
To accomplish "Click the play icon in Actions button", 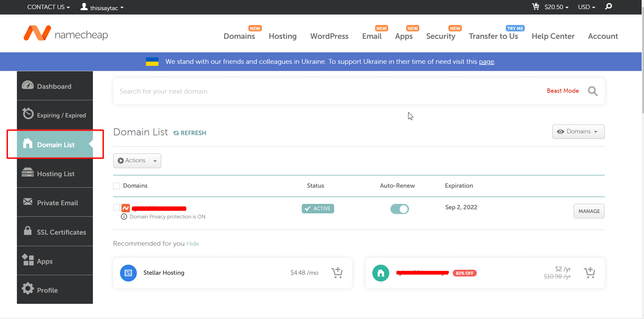I will coord(121,161).
